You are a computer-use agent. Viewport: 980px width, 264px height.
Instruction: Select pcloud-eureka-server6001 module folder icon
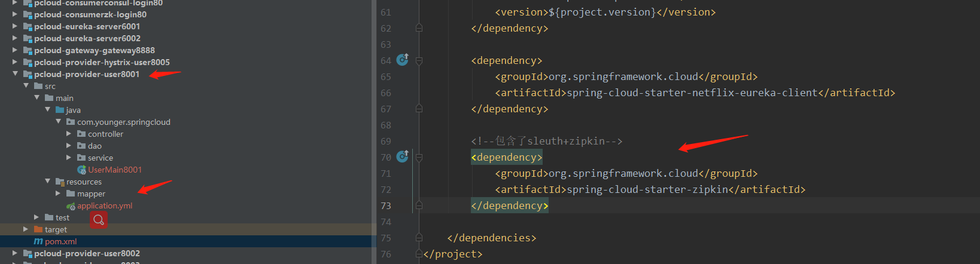coord(28,26)
